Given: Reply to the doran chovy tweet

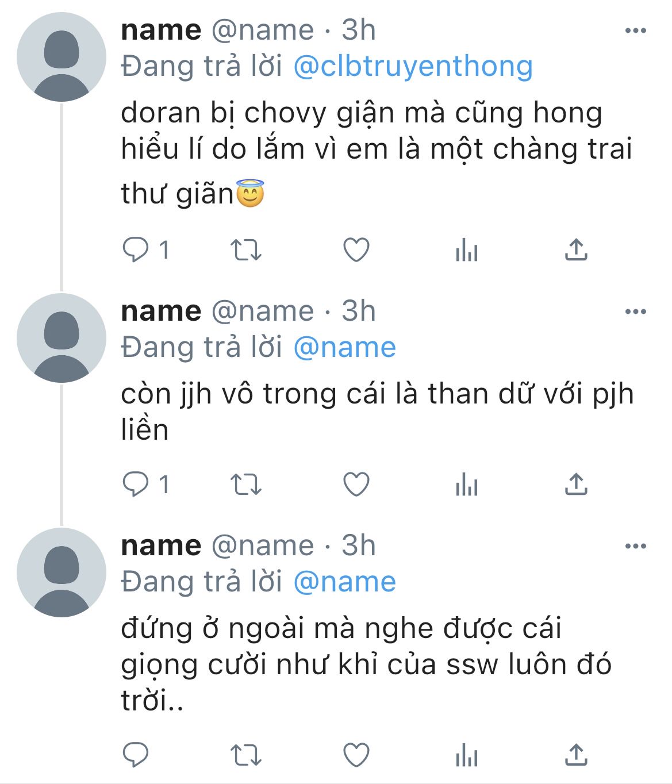Looking at the screenshot, I should [136, 251].
